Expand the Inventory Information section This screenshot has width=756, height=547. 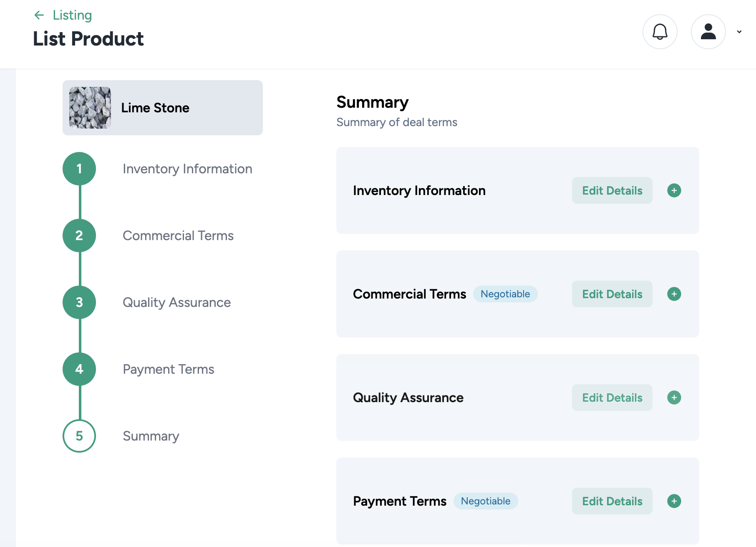point(674,190)
